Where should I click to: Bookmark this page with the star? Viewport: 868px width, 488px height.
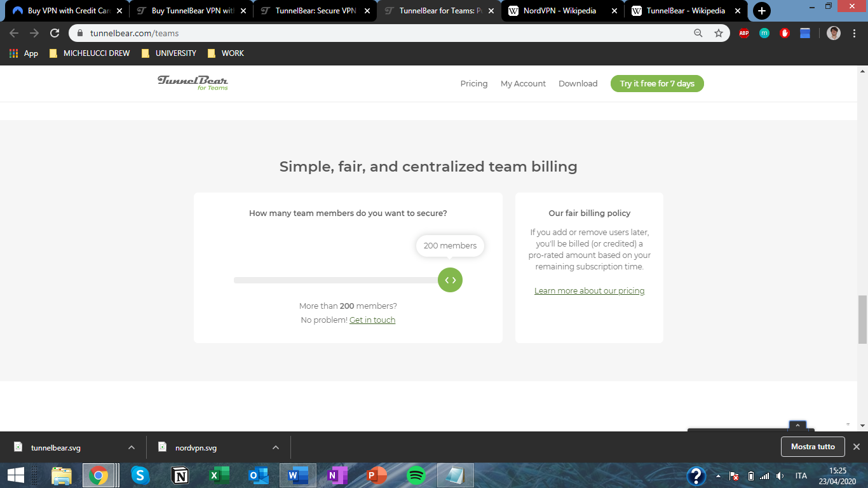[x=719, y=33]
